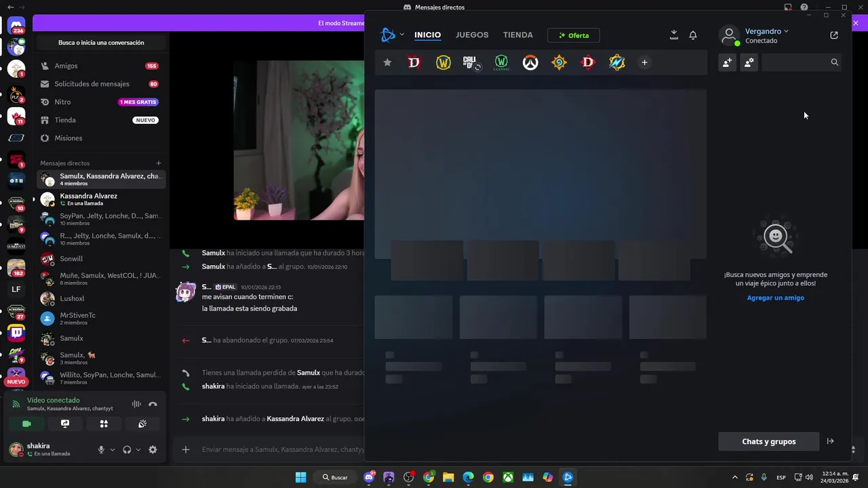Open shakira user profile panel in Discord
868x488 pixels.
[x=51, y=449]
